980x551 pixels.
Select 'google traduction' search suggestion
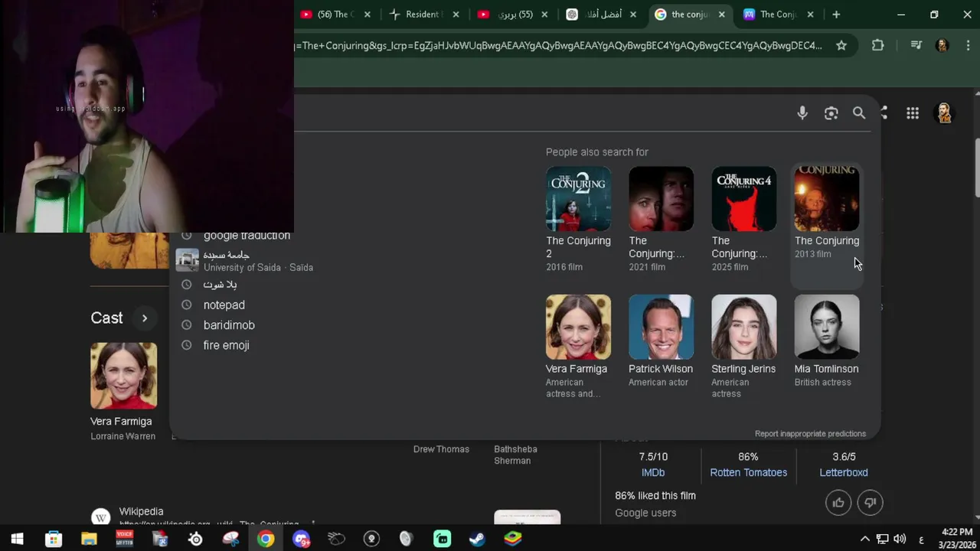(x=247, y=236)
